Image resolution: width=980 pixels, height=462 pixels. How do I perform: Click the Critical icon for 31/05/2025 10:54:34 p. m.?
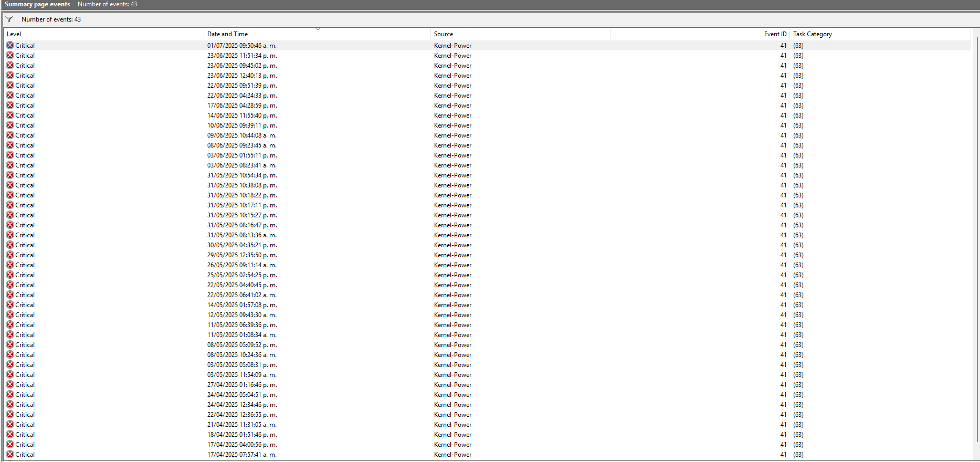pyautogui.click(x=10, y=175)
